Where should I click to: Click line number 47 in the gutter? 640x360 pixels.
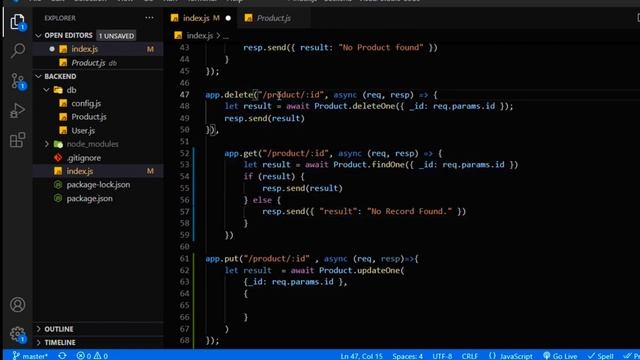[x=184, y=95]
